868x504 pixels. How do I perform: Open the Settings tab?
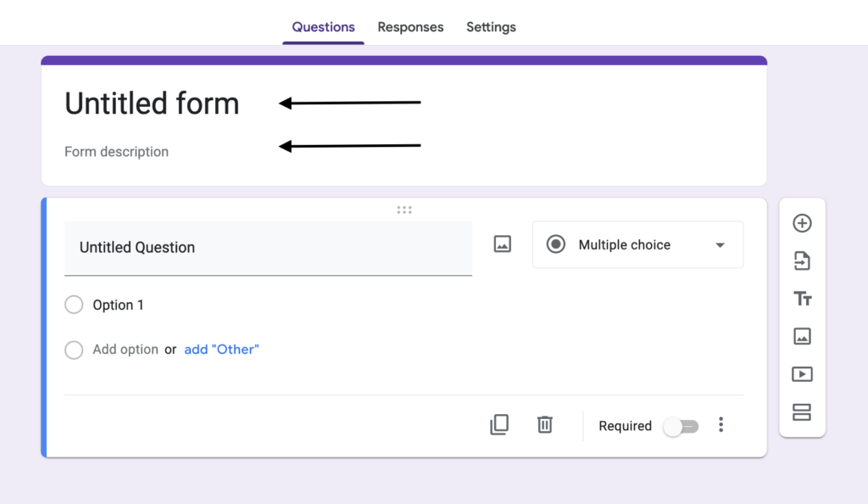coord(491,27)
